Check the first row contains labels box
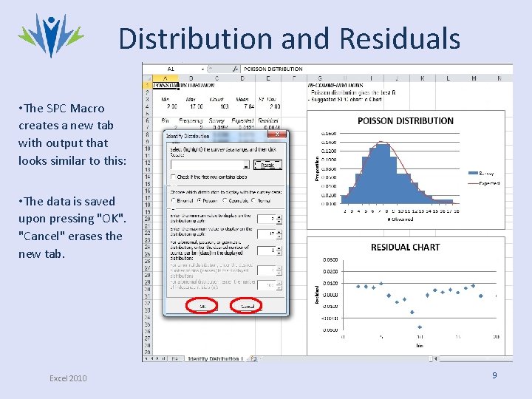Image resolution: width=532 pixels, height=399 pixels. coord(173,177)
